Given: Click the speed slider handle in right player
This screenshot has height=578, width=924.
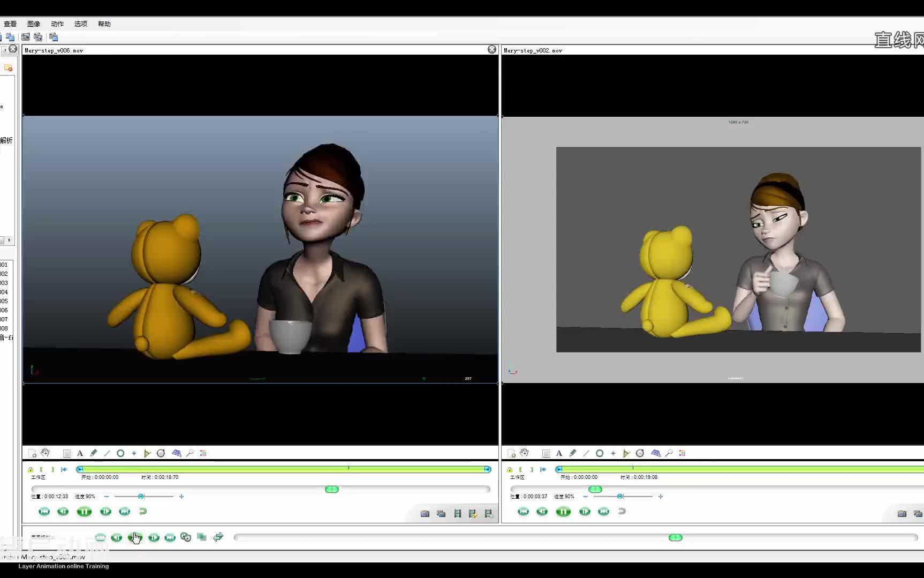Looking at the screenshot, I should coord(620,497).
